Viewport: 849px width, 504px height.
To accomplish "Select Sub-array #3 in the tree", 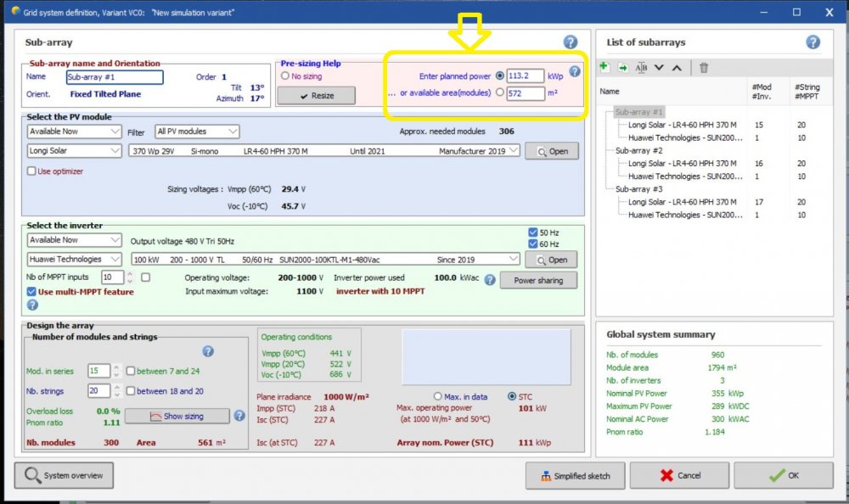I will 639,189.
